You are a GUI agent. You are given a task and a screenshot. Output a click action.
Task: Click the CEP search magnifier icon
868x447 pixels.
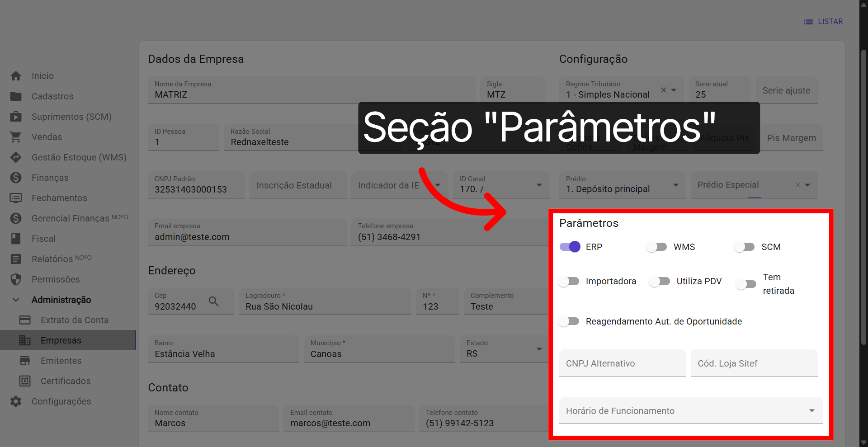[x=214, y=301]
